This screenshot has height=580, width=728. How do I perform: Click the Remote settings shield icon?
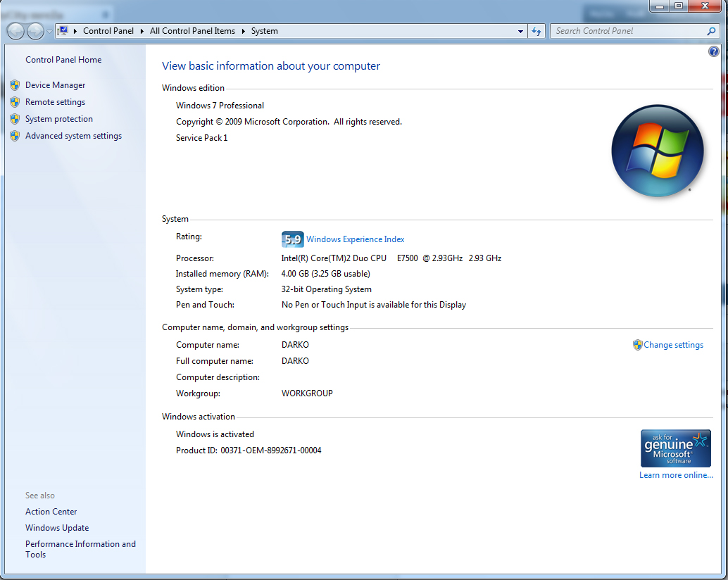[15, 102]
